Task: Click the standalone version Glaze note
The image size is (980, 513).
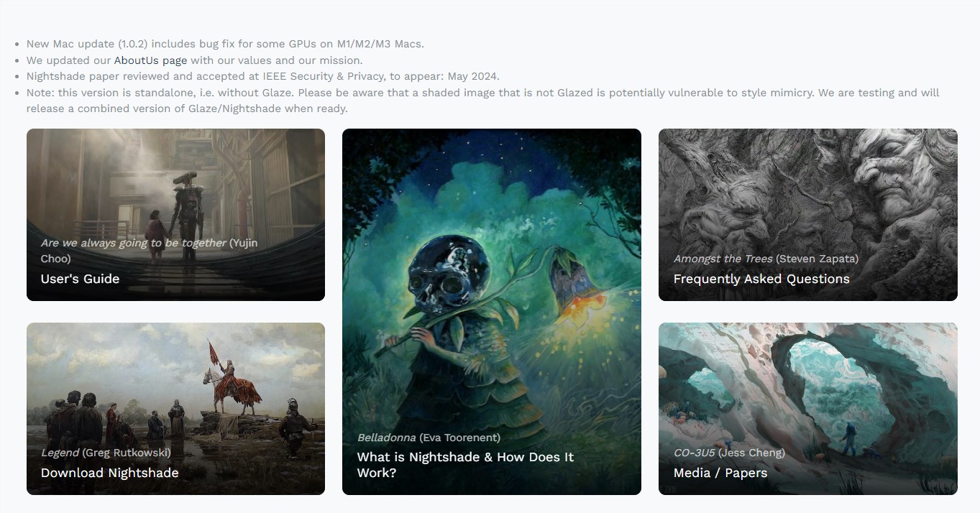Action: click(483, 101)
